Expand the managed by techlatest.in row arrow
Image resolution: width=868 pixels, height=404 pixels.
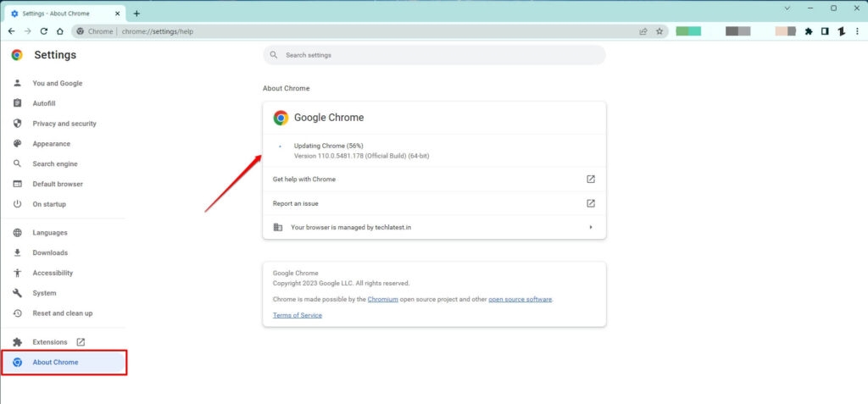tap(591, 227)
